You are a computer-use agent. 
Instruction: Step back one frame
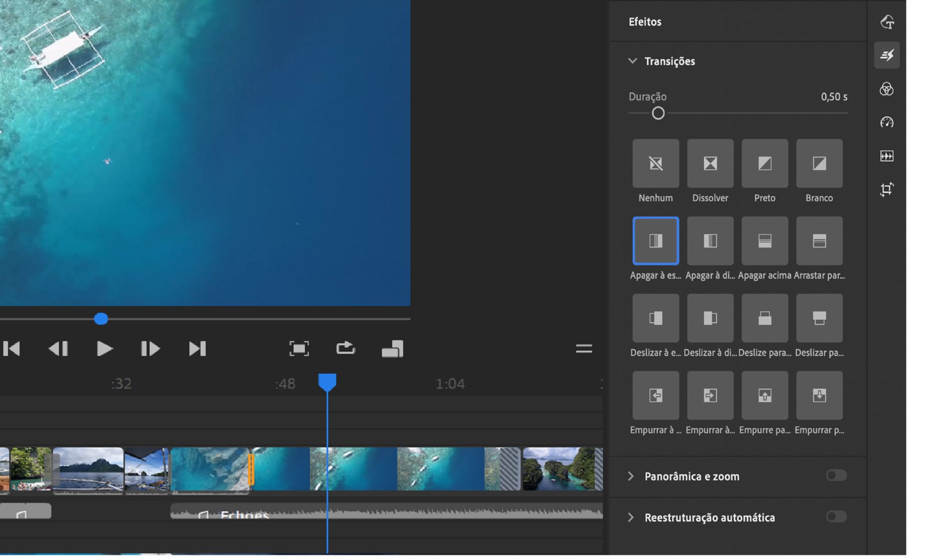click(58, 349)
